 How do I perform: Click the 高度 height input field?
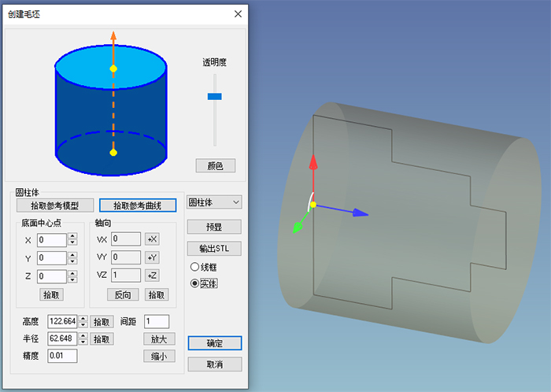[x=62, y=321]
